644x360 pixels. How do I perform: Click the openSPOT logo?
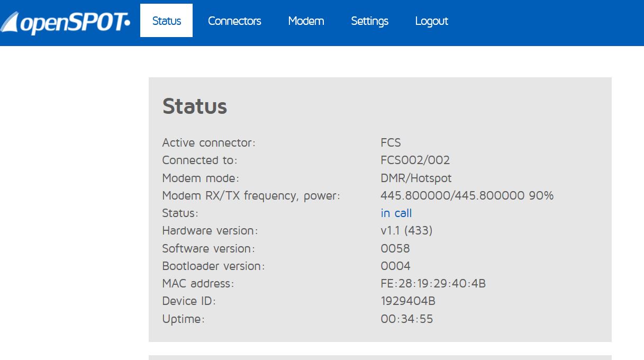65,23
